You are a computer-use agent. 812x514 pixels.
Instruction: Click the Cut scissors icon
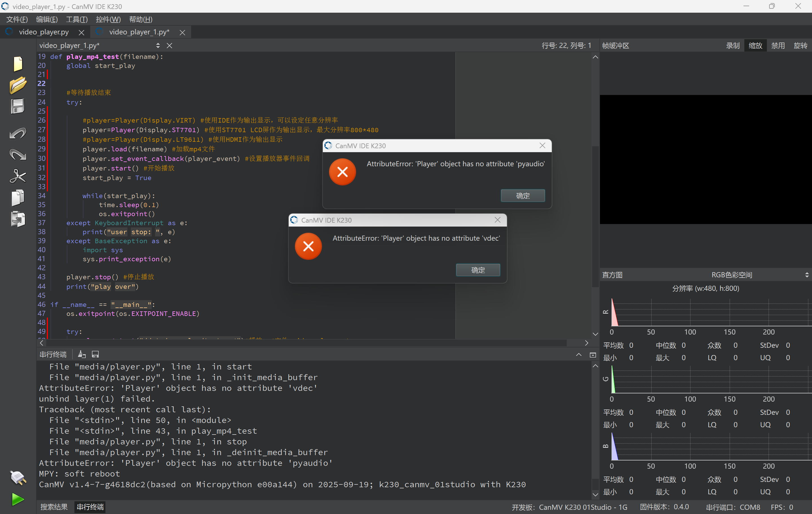pyautogui.click(x=18, y=176)
